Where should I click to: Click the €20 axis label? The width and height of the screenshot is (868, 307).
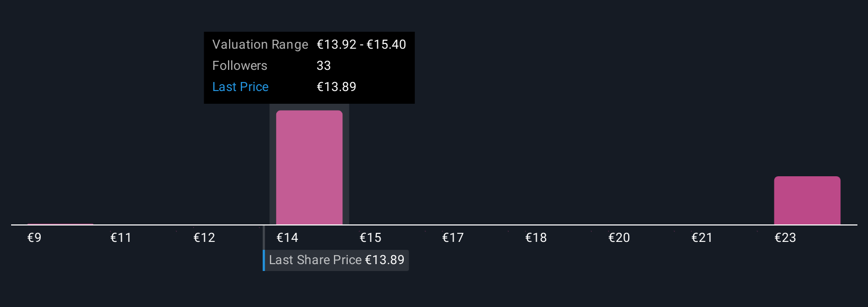click(619, 238)
